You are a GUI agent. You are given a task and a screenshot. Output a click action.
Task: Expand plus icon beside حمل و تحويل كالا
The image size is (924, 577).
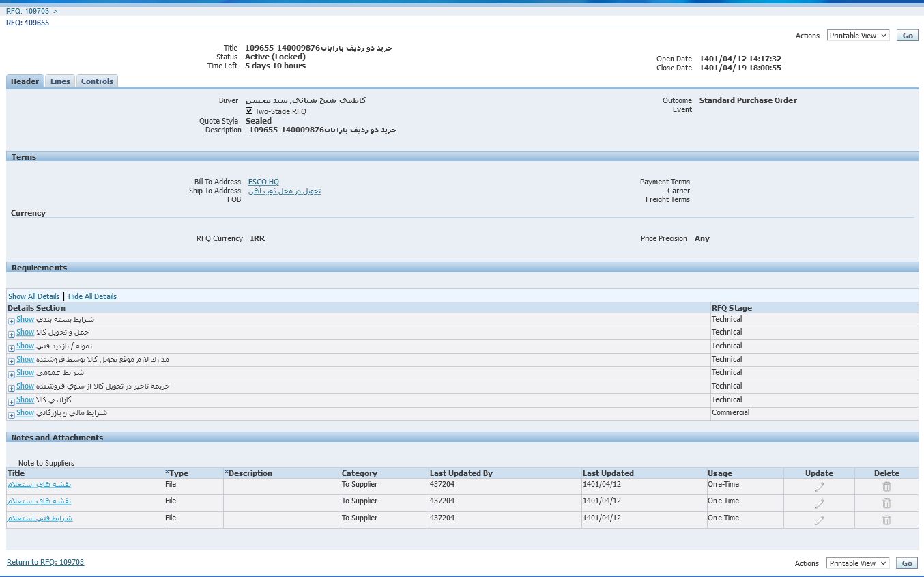(12, 335)
